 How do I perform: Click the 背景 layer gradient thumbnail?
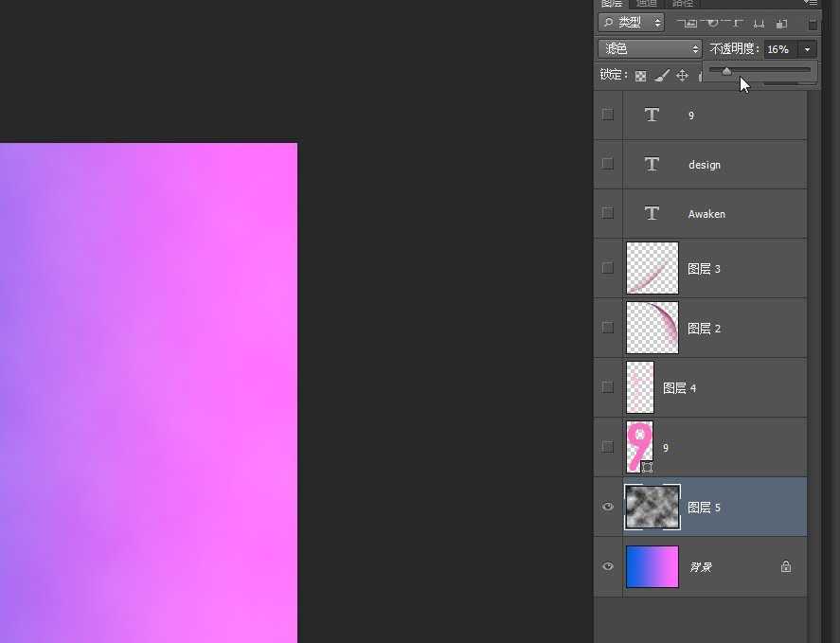[x=652, y=566]
